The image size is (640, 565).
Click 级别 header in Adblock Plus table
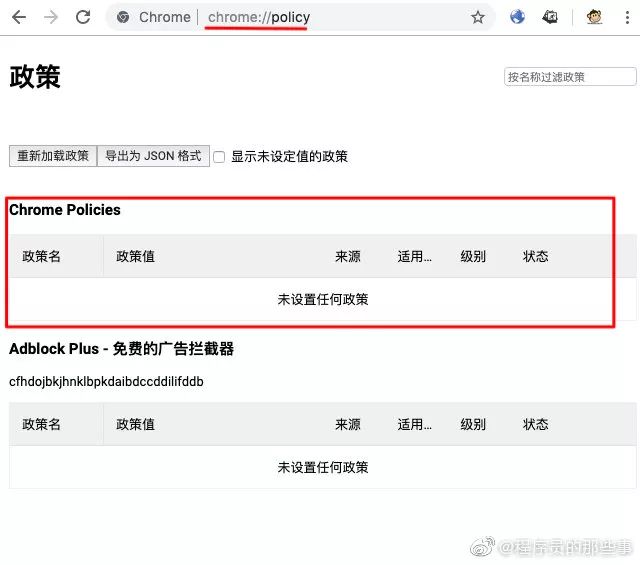click(x=473, y=424)
